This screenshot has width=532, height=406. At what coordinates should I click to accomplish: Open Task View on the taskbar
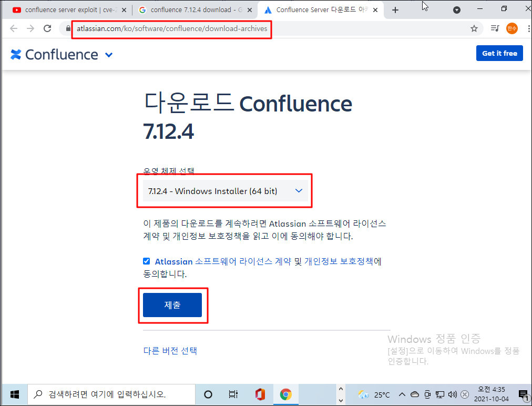click(233, 394)
